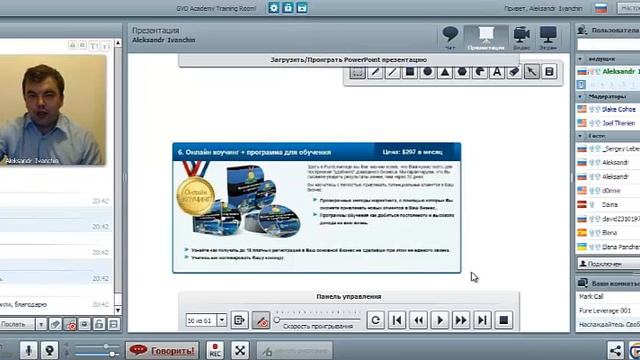Click the chat scrollbar up arrow
The height and width of the screenshot is (360, 640).
[x=118, y=43]
